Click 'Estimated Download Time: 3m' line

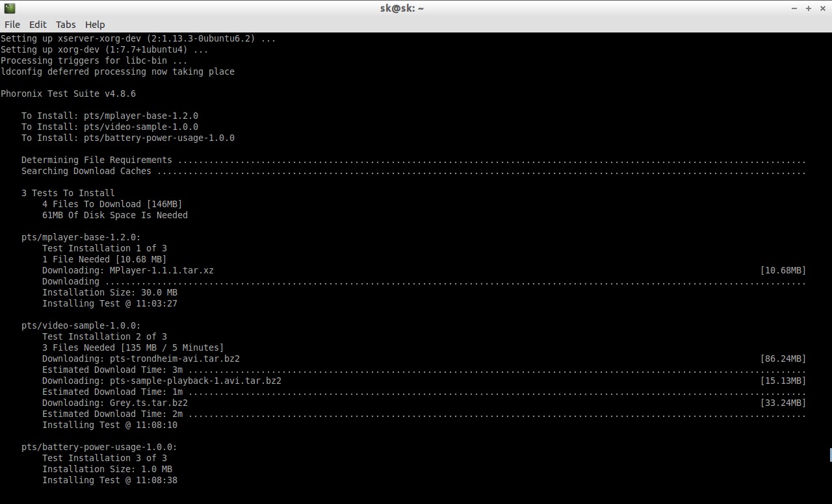[424, 370]
